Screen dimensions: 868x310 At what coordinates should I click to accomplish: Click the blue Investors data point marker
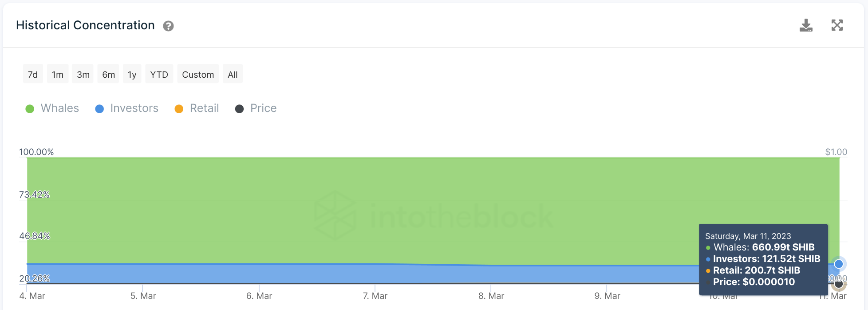pos(838,264)
